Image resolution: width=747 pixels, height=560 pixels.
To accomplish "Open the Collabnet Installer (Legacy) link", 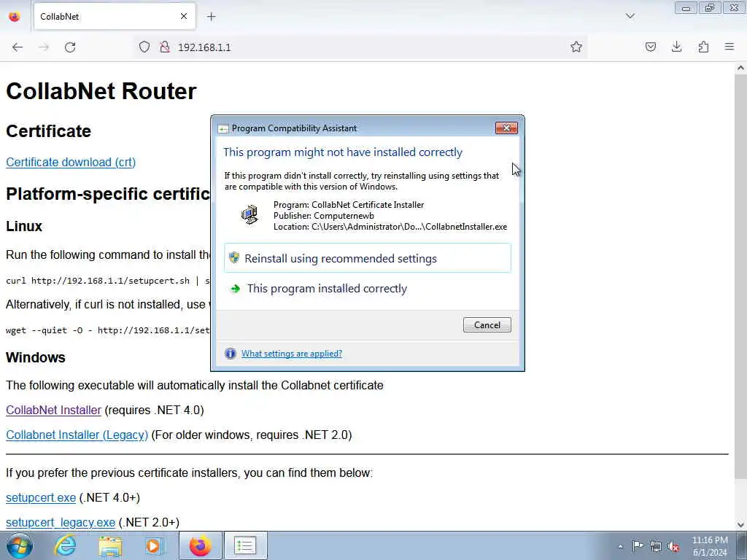I will (x=77, y=435).
